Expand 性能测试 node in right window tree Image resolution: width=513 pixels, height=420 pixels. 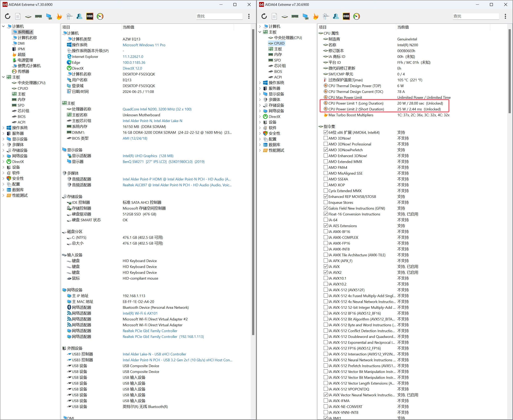[x=260, y=150]
